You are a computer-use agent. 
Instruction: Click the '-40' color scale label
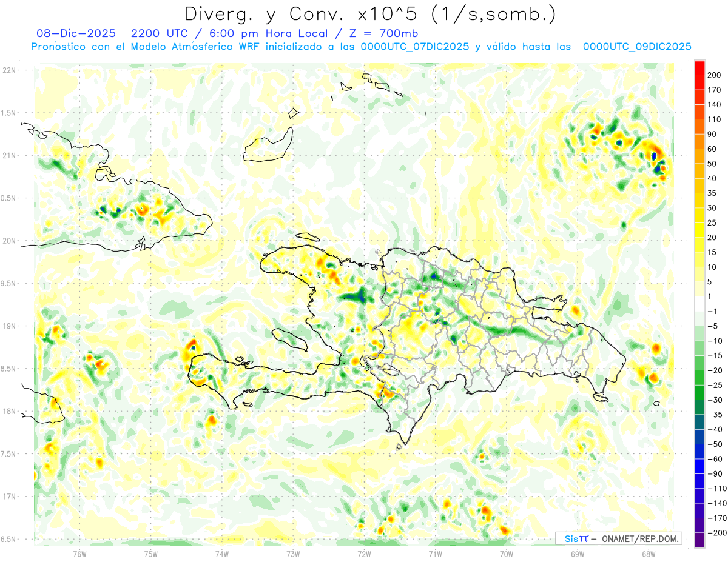click(715, 429)
